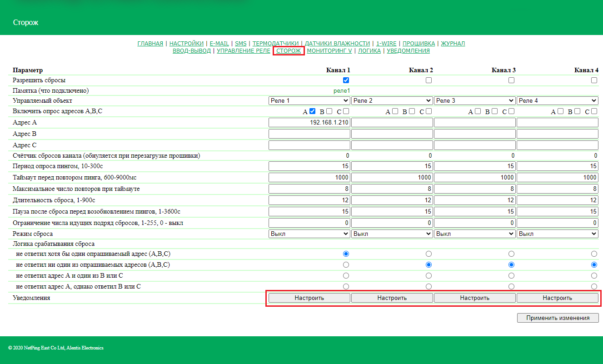Open Режим сброса dropdown for Канал 1
The width and height of the screenshot is (603, 364).
309,234
